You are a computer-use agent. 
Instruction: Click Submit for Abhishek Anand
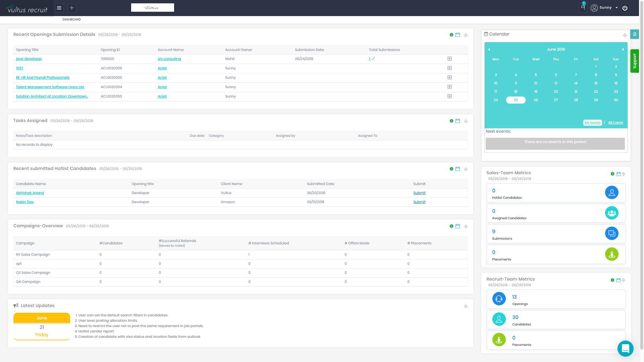click(x=419, y=193)
